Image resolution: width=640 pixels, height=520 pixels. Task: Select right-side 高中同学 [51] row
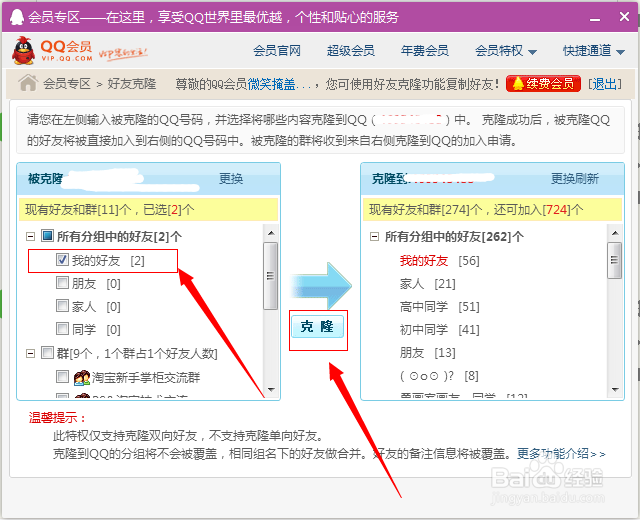439,306
